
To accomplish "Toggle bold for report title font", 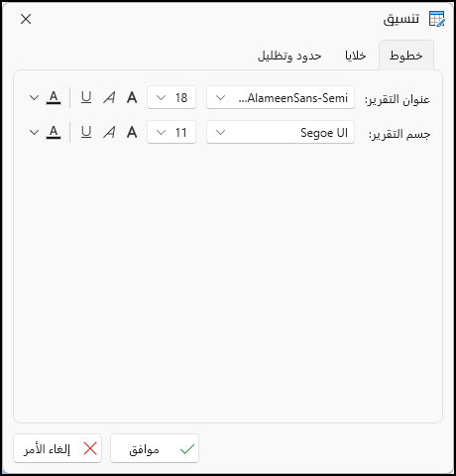I will click(132, 97).
